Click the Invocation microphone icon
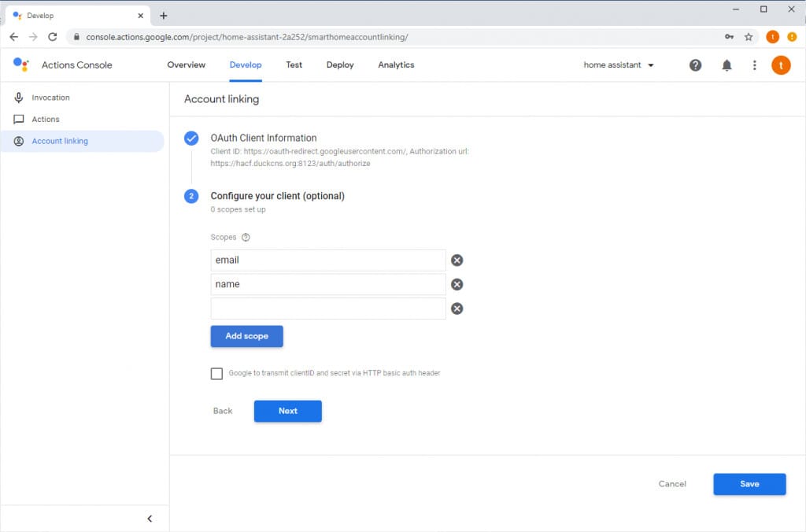This screenshot has width=806, height=532. pos(19,98)
